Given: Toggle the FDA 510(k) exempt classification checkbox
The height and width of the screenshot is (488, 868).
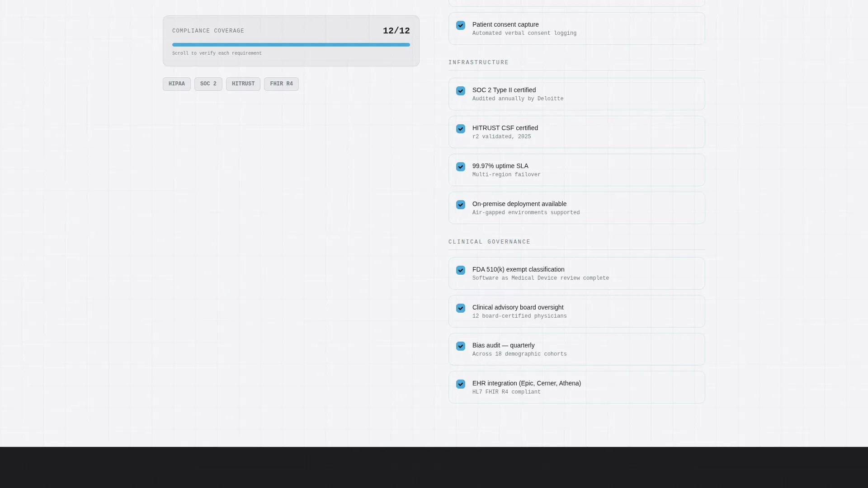Looking at the screenshot, I should pos(461,270).
